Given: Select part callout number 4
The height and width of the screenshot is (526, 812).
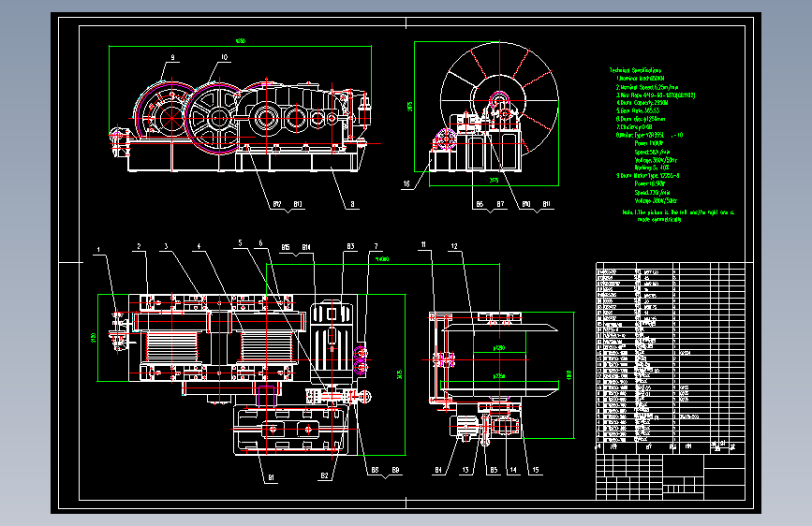Looking at the screenshot, I should click(199, 246).
